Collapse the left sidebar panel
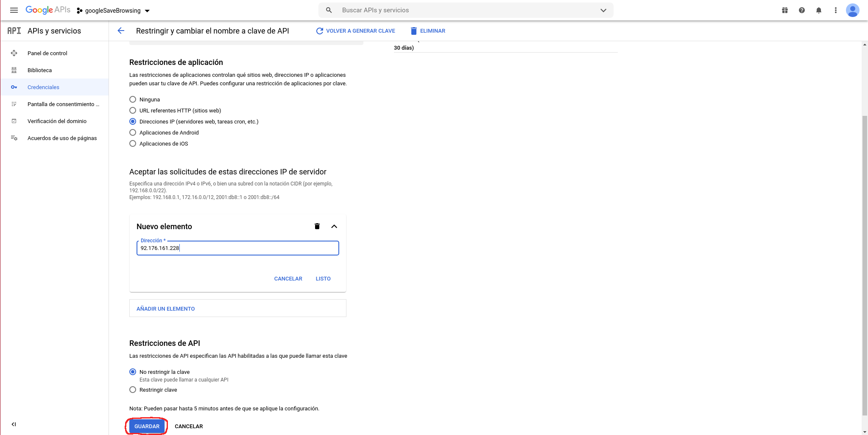The height and width of the screenshot is (435, 868). point(14,424)
